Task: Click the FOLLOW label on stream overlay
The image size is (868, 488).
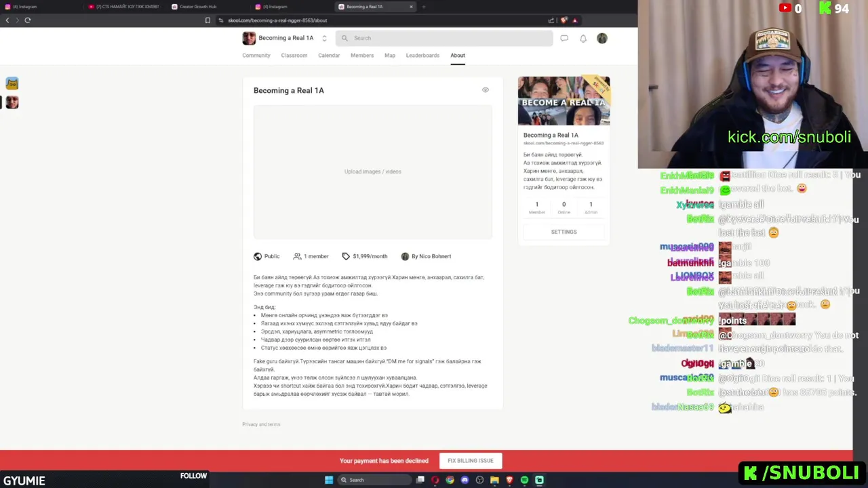Action: (193, 476)
